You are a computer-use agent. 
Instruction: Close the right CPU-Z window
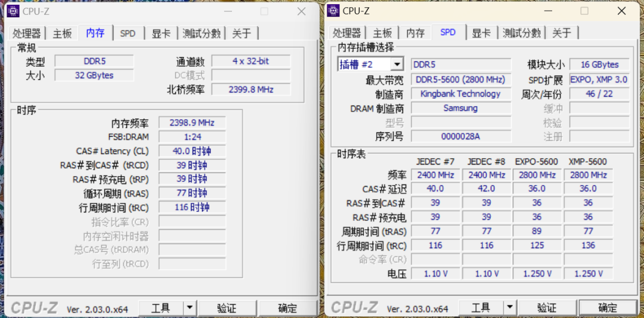[x=621, y=11]
